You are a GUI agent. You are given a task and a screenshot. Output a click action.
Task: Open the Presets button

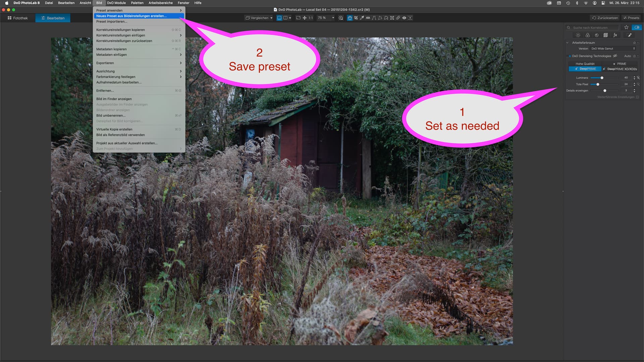coord(631,18)
